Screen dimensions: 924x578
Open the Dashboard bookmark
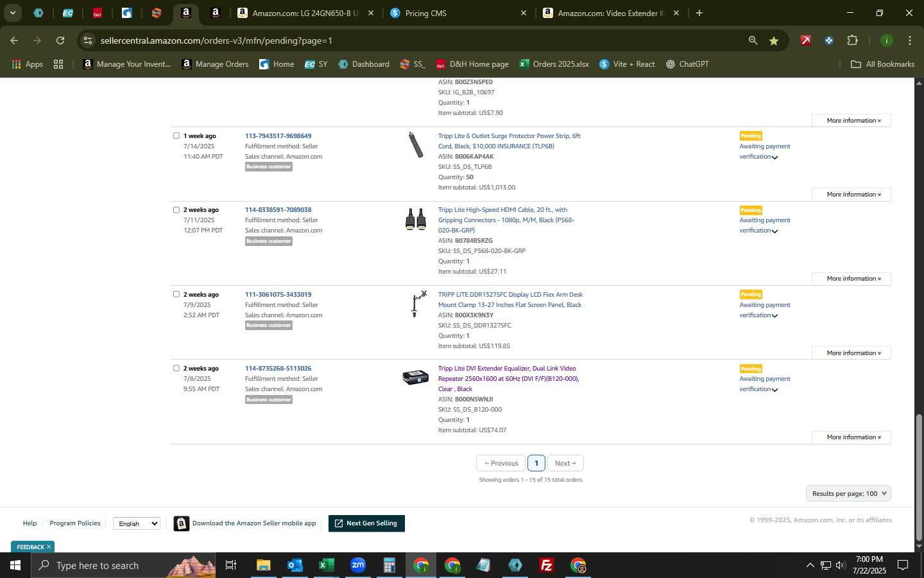[364, 64]
